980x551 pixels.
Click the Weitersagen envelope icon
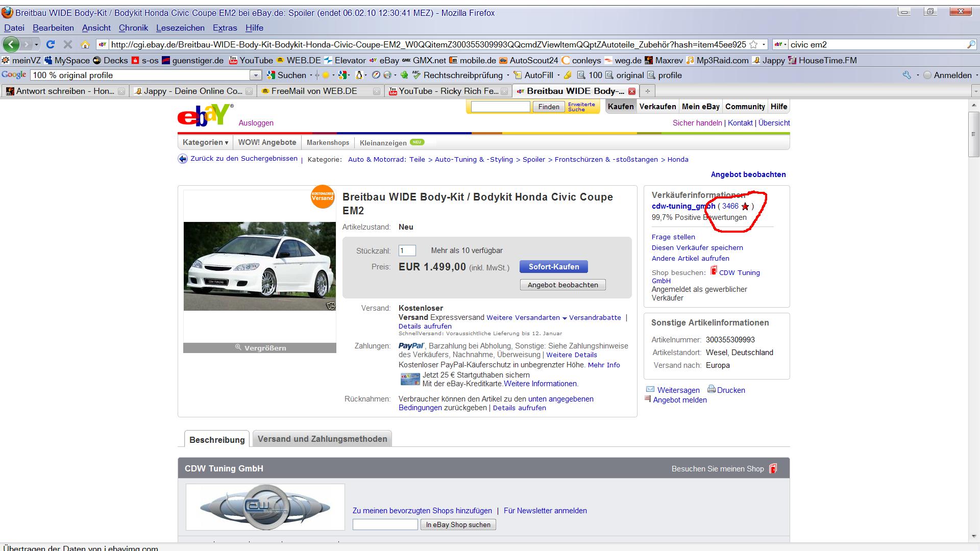click(650, 389)
